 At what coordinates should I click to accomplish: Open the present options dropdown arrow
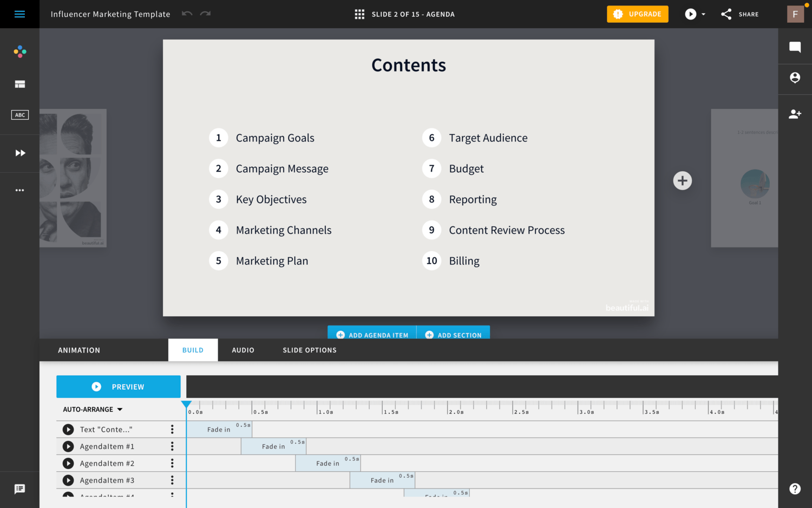coord(703,14)
